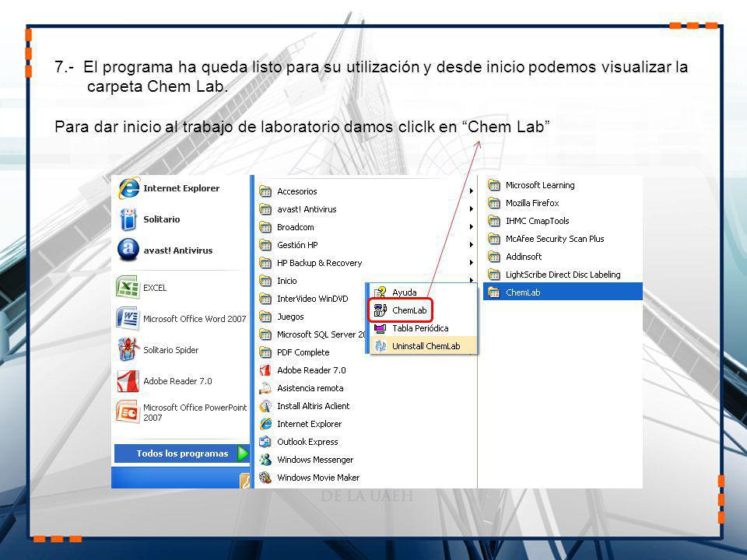747x560 pixels.
Task: Click the pinned avast! Antivirus ball icon
Action: 128,250
